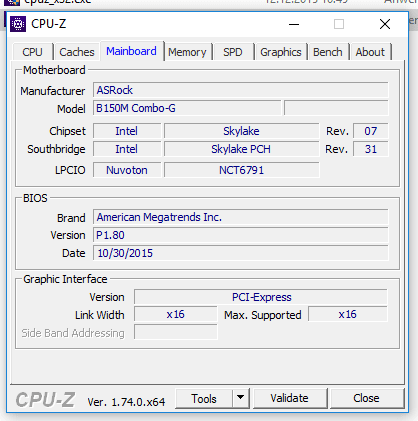Close CPU-Z with the title bar X
418x421 pixels.
tap(385, 24)
